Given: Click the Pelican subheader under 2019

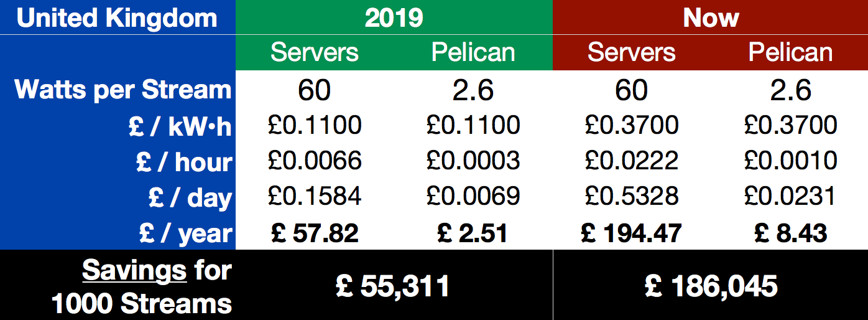Looking at the screenshot, I should tap(473, 52).
